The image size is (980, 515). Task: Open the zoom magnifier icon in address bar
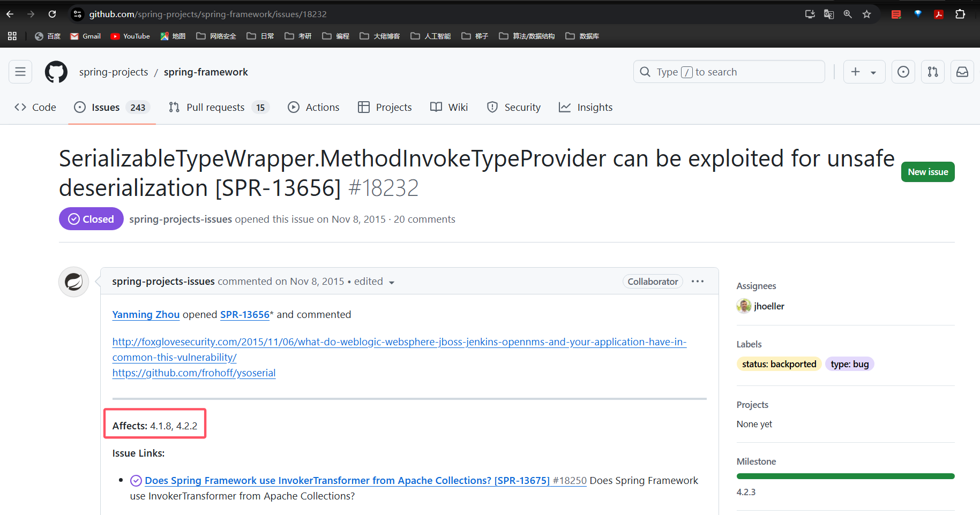click(x=848, y=14)
